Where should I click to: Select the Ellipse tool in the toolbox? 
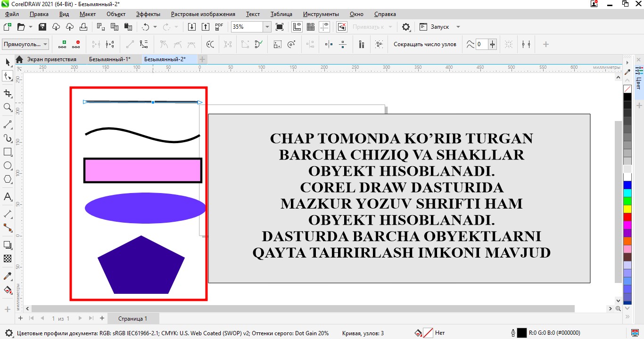[x=8, y=166]
